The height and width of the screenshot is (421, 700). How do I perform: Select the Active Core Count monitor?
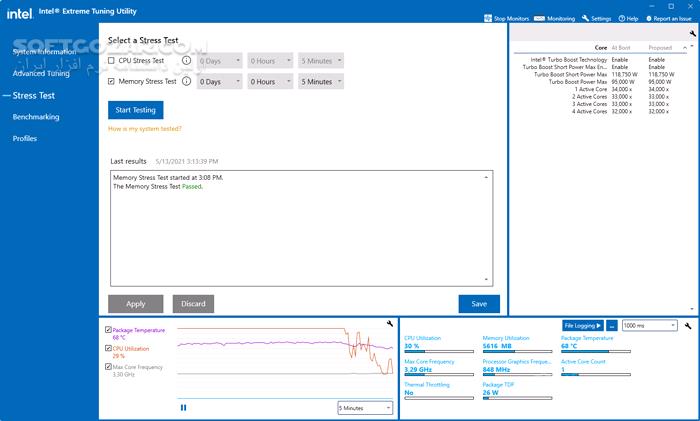[x=596, y=368]
